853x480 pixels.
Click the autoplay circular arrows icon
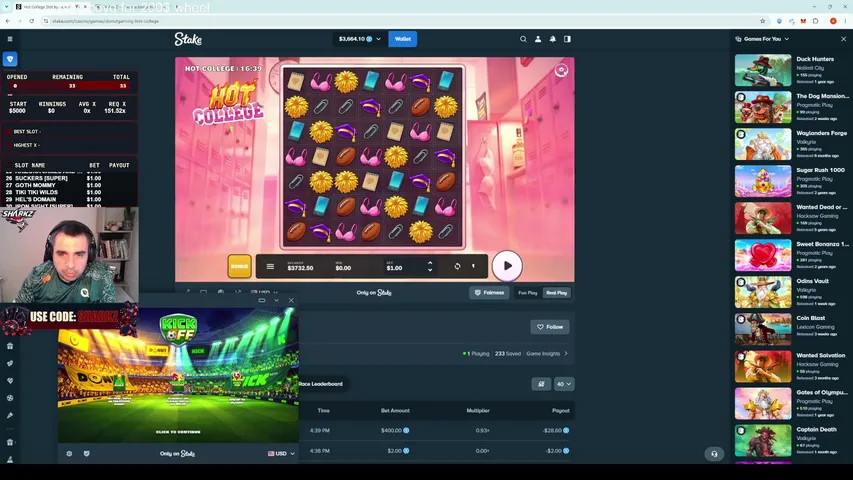click(457, 266)
